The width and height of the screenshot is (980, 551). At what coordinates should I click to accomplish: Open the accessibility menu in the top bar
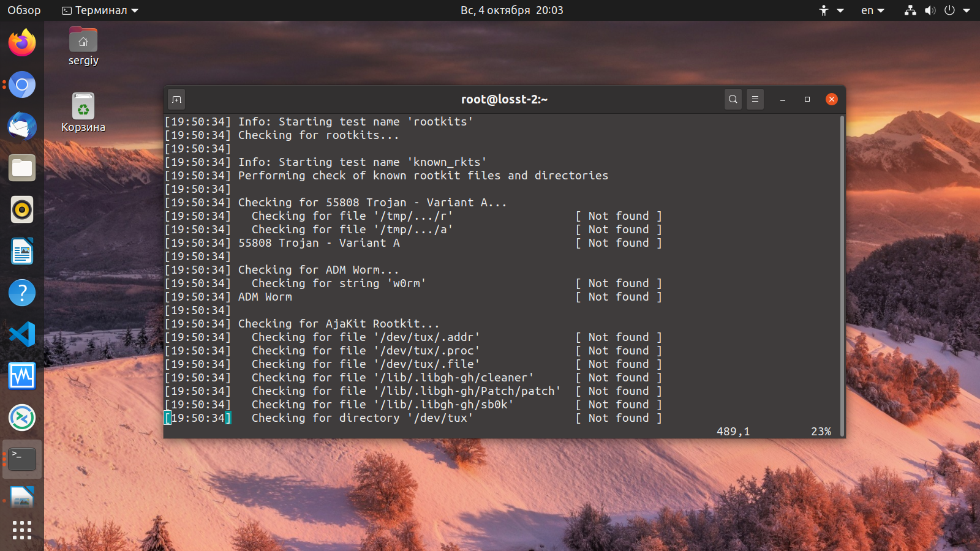point(831,10)
